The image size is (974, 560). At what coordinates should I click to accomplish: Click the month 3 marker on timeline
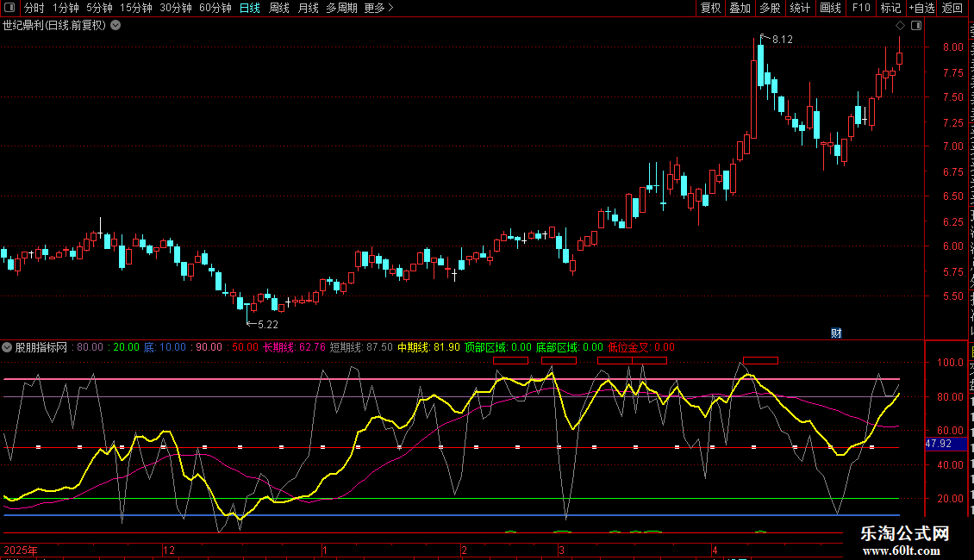point(561,550)
